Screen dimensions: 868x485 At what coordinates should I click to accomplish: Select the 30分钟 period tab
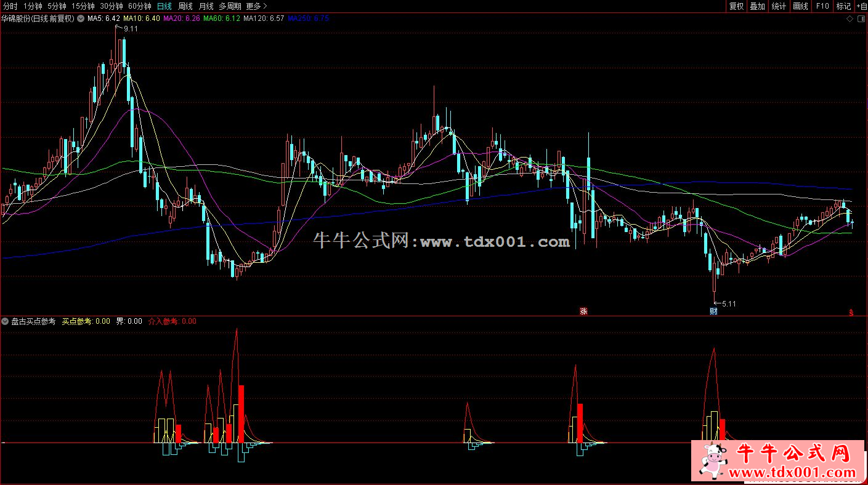[111, 6]
